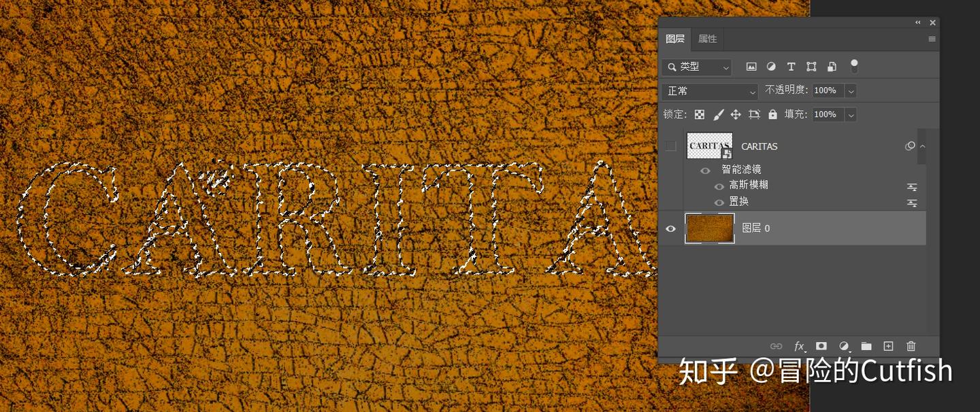Lock transparent pixels icon
The width and height of the screenshot is (980, 412).
(x=700, y=114)
